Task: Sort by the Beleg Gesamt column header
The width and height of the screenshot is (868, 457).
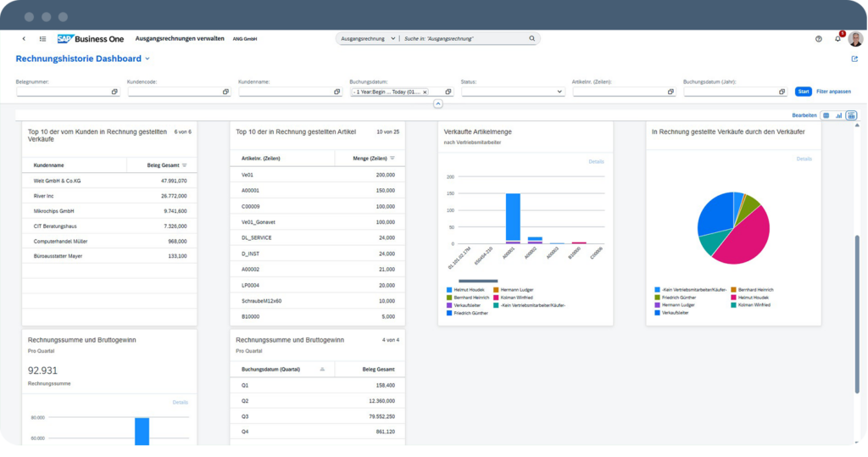Action: [163, 165]
